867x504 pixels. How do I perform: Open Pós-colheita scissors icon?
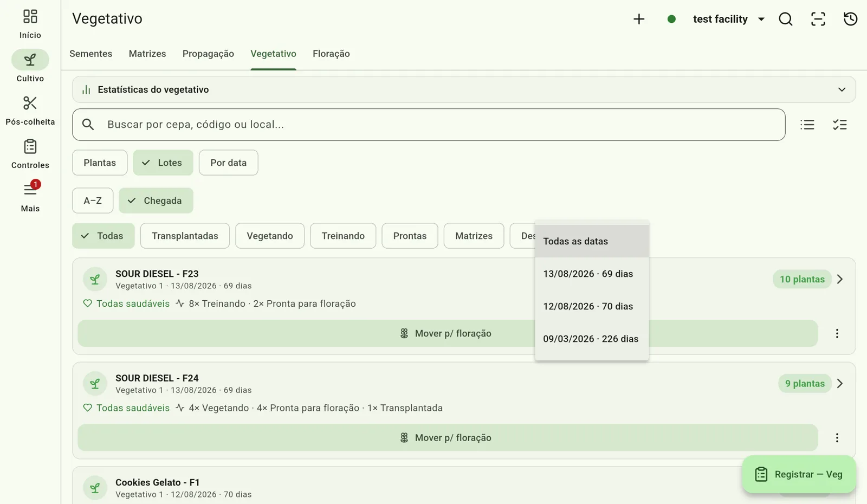point(30,103)
